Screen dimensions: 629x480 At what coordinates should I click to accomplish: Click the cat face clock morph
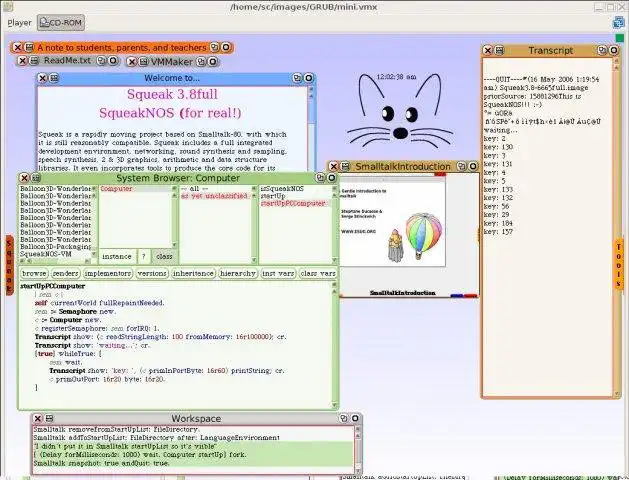click(399, 110)
